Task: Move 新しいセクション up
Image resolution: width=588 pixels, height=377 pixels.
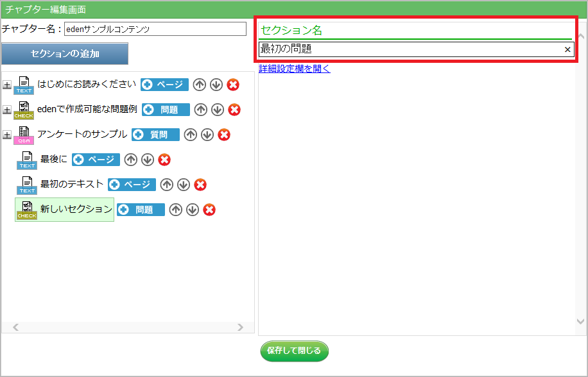Action: 175,210
